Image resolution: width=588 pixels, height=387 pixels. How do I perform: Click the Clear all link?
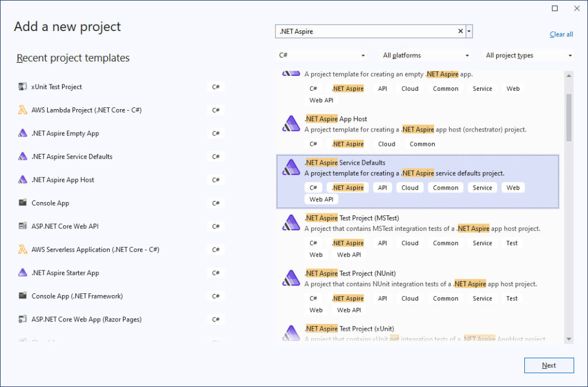tap(562, 34)
